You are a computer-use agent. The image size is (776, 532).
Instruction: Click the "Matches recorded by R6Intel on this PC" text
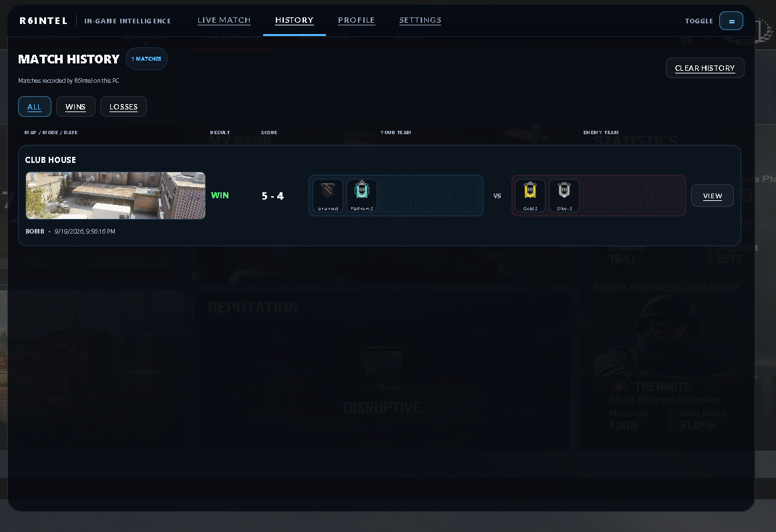point(69,81)
